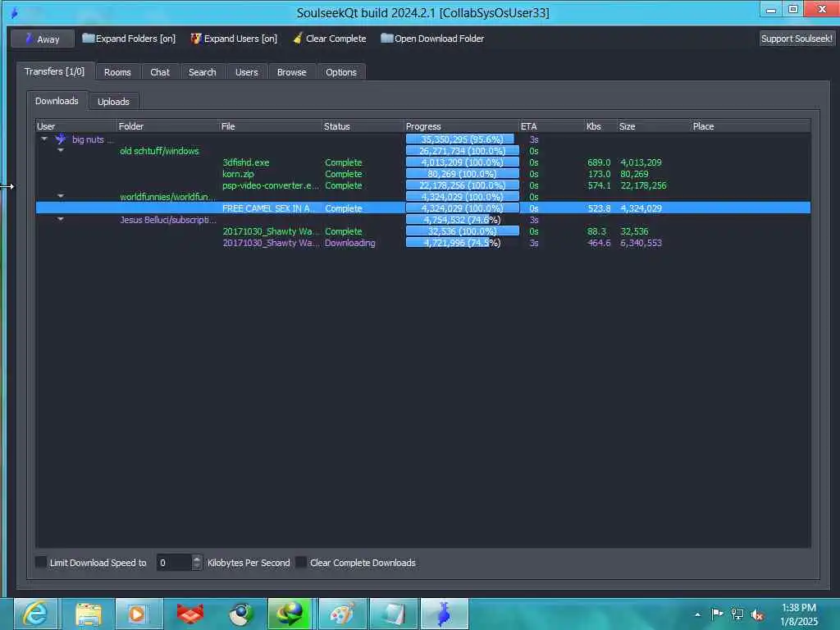Click the download speed limit input field
This screenshot has width=840, height=630.
tap(174, 563)
